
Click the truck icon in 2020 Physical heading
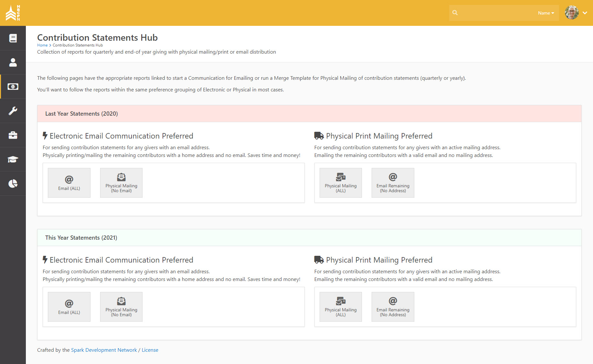point(319,136)
